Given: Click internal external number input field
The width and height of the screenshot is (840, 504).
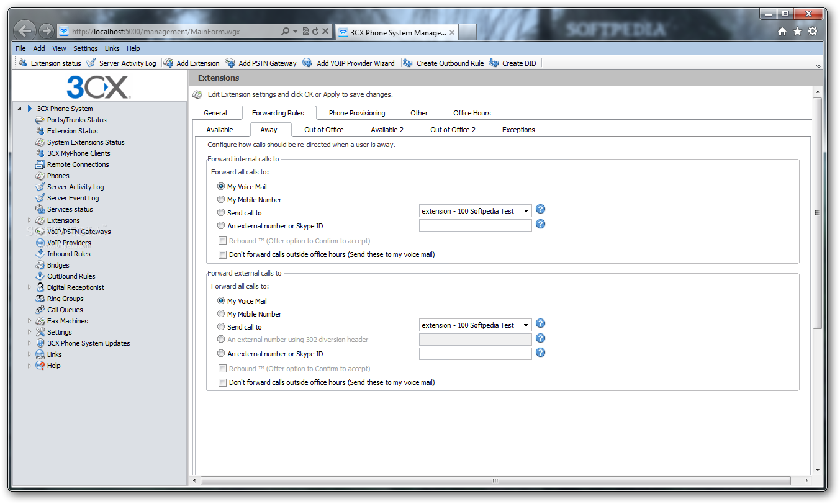Looking at the screenshot, I should tap(476, 225).
